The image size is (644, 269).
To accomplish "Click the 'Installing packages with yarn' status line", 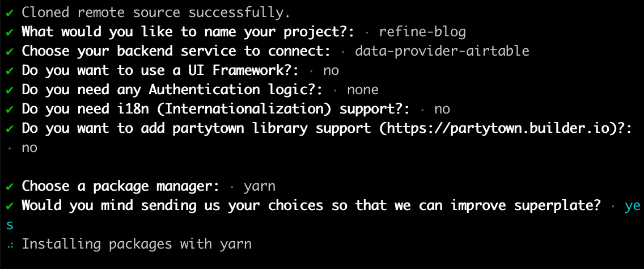I will pos(137,245).
